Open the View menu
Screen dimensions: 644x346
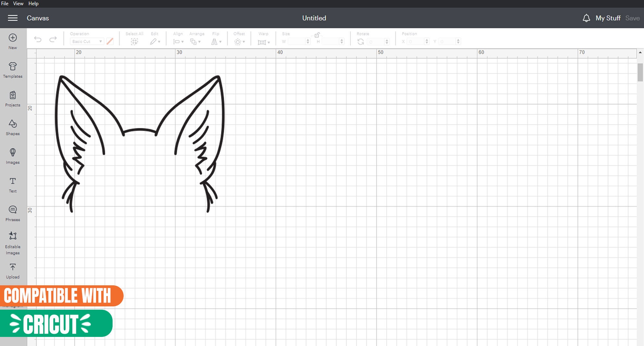(x=18, y=4)
